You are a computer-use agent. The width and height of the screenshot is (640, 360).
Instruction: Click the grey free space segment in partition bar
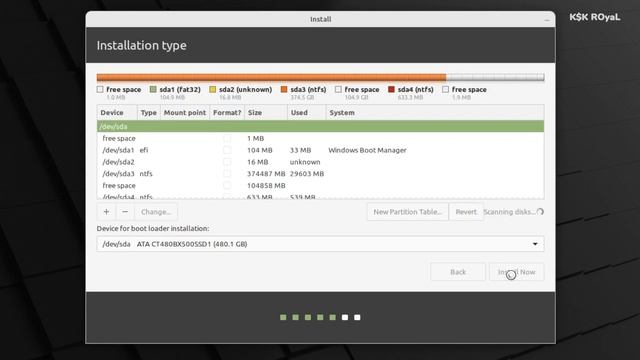494,78
